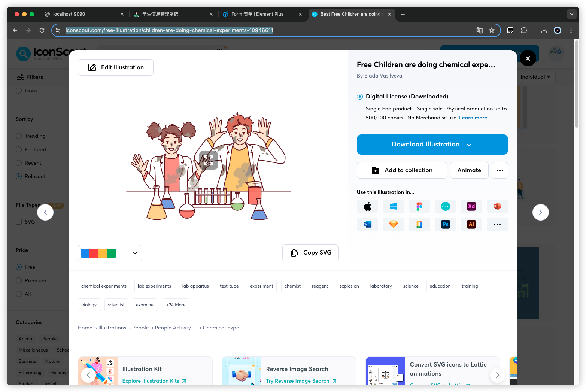Check the SVG file type checkbox
This screenshot has height=392, width=586.
19,222
